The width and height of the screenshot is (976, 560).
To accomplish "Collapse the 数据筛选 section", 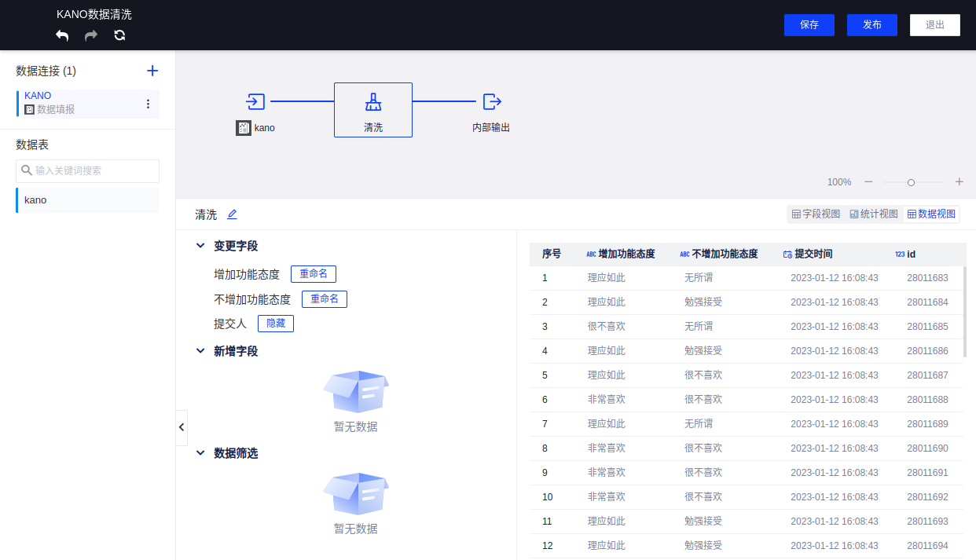I will [200, 453].
